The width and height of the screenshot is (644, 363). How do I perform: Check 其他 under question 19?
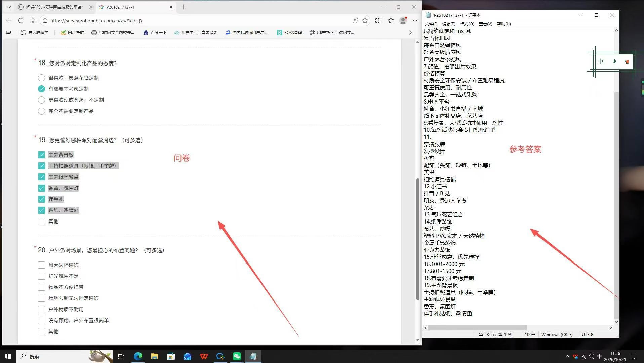coord(41,221)
